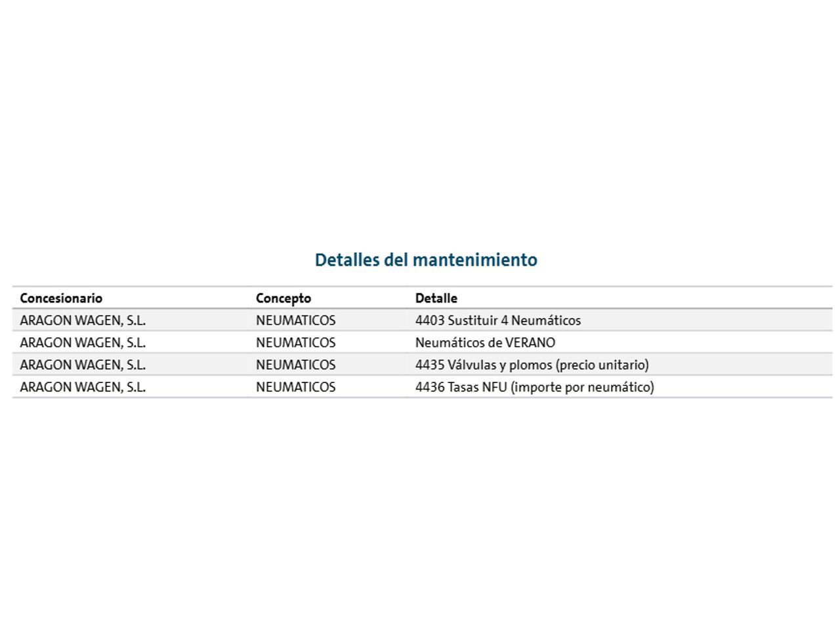840x631 pixels.
Task: Click the 'Detalles del mantenimiento' heading
Action: (426, 260)
